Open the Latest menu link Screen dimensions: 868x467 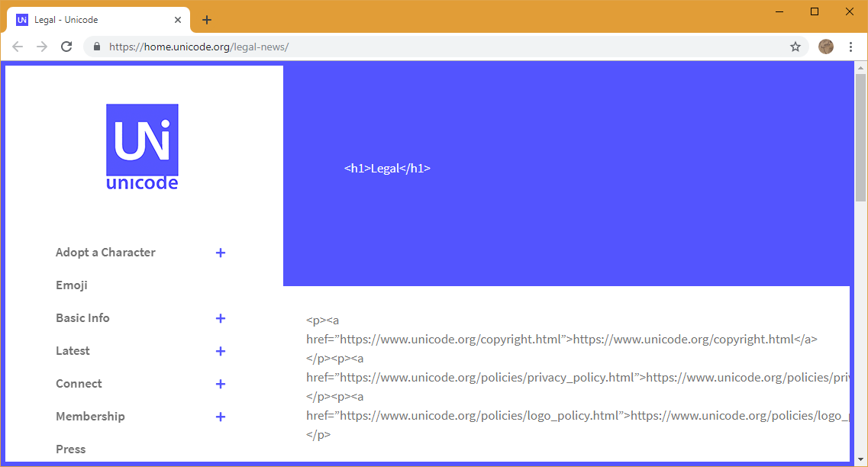[x=73, y=351]
